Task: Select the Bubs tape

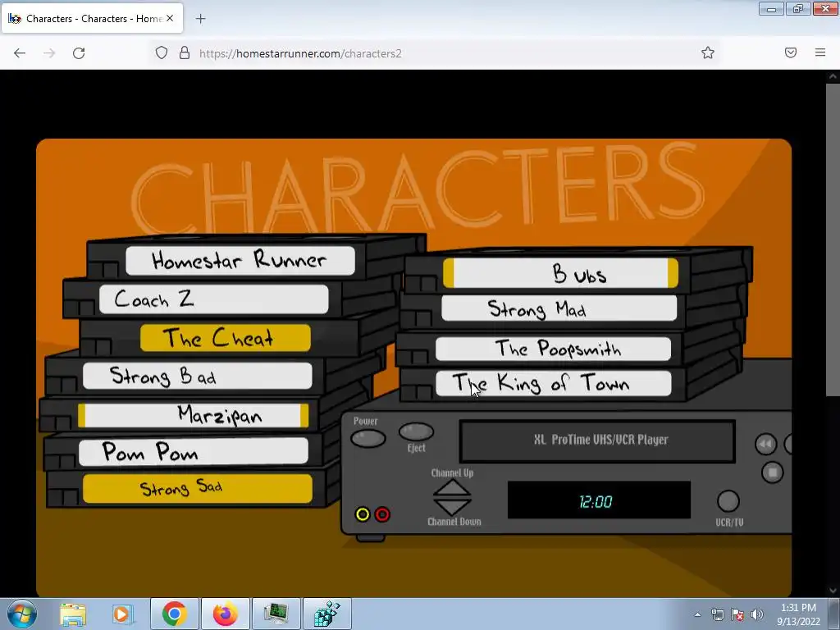Action: pyautogui.click(x=560, y=273)
